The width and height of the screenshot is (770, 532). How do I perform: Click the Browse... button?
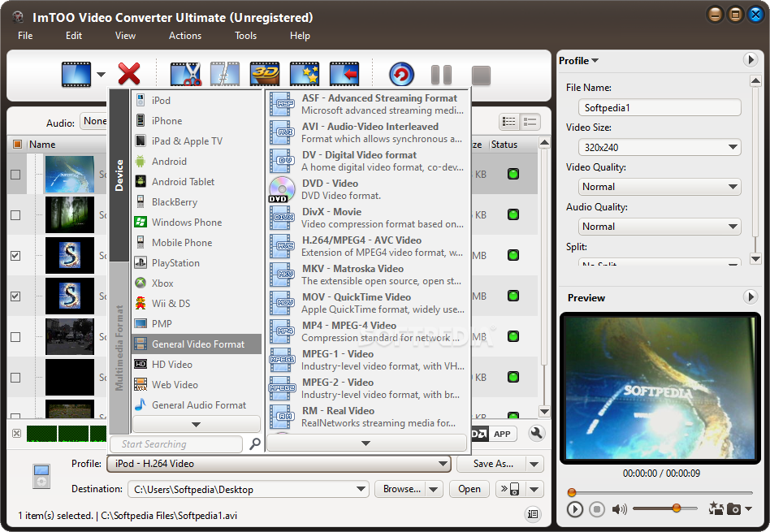pyautogui.click(x=401, y=489)
